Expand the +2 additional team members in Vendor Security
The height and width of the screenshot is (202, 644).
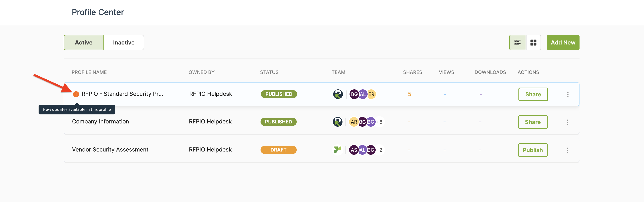coord(379,150)
